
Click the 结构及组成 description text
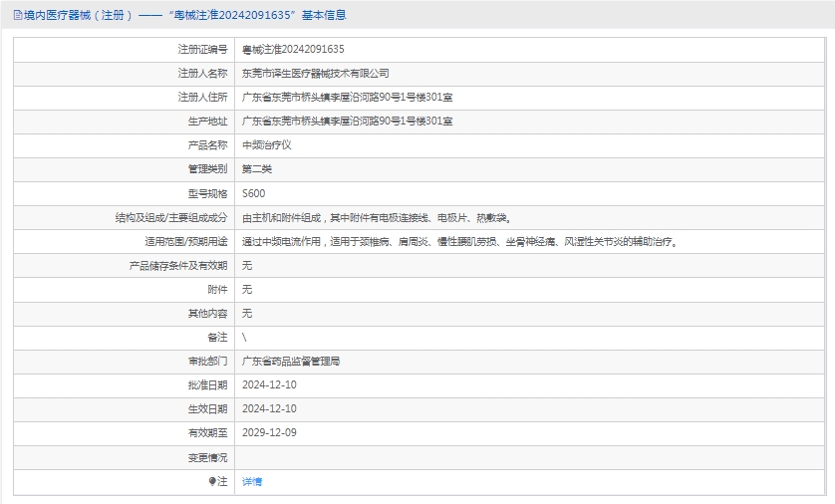click(379, 217)
